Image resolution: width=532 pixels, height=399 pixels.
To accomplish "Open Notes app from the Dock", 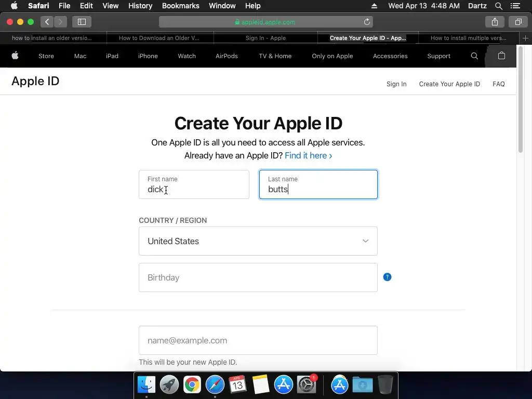I will point(261,384).
